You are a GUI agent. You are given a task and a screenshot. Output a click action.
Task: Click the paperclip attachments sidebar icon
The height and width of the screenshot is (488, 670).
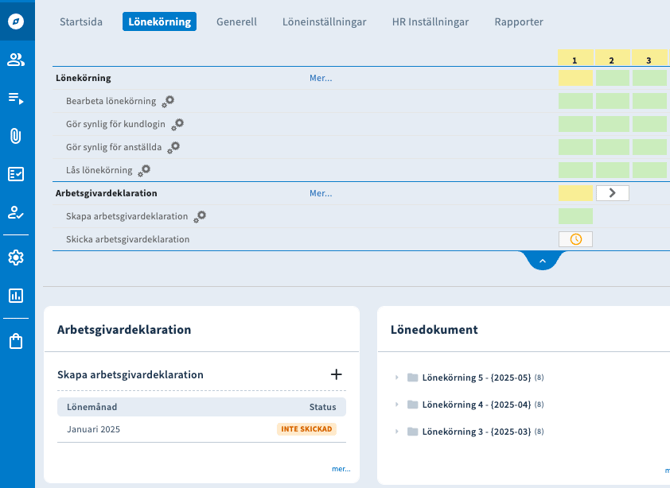click(x=16, y=136)
